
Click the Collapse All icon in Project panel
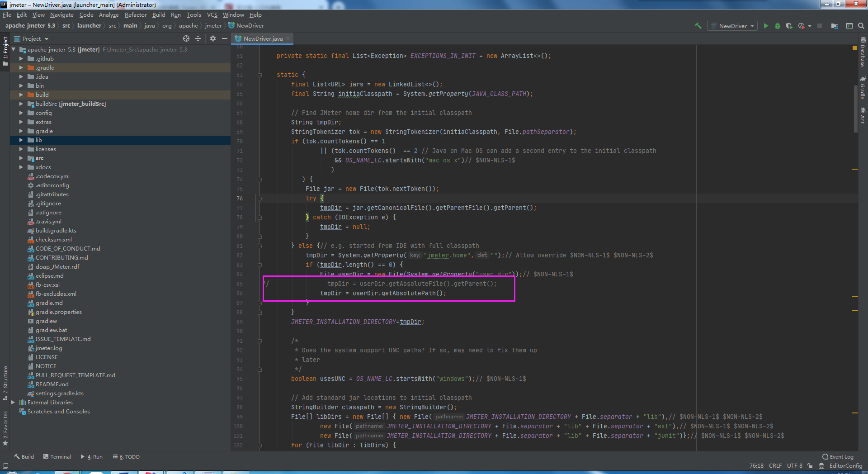click(x=198, y=38)
